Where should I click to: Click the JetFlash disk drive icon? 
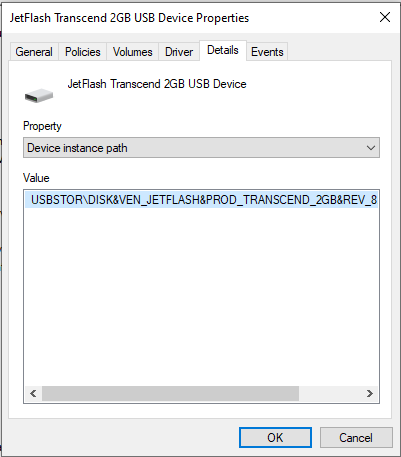pyautogui.click(x=39, y=96)
